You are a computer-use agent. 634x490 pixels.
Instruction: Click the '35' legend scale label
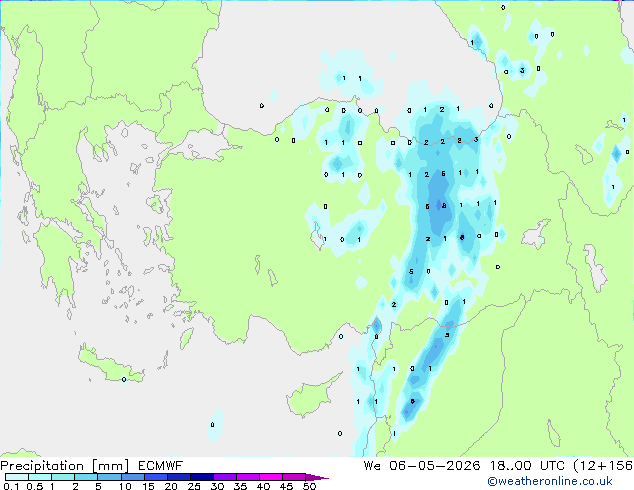(x=240, y=486)
